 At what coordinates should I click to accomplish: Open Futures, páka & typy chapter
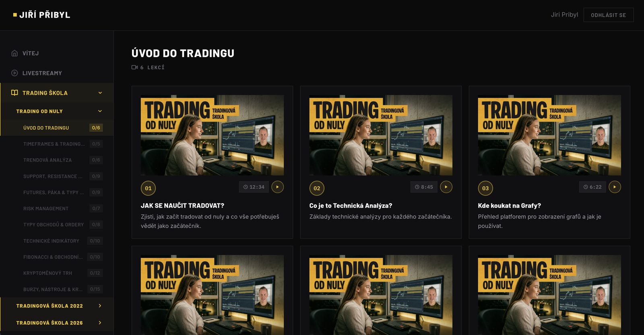pos(57,192)
